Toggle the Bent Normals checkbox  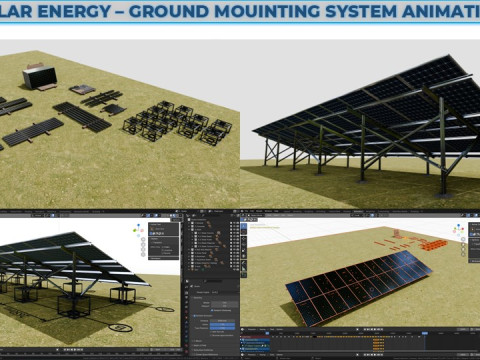click(x=211, y=332)
